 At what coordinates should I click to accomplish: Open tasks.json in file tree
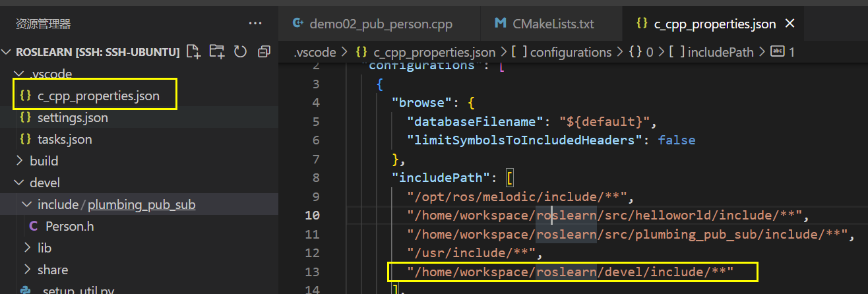(65, 140)
